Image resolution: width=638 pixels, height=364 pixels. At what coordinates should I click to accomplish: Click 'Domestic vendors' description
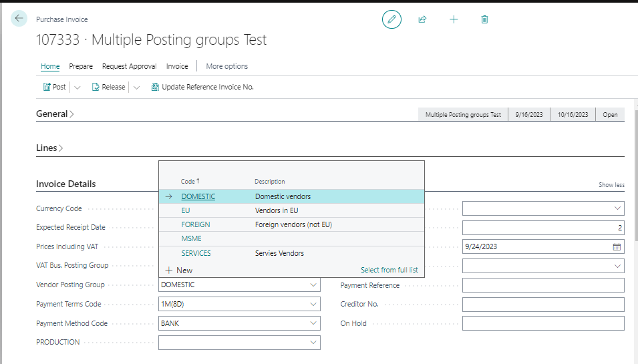click(x=283, y=196)
